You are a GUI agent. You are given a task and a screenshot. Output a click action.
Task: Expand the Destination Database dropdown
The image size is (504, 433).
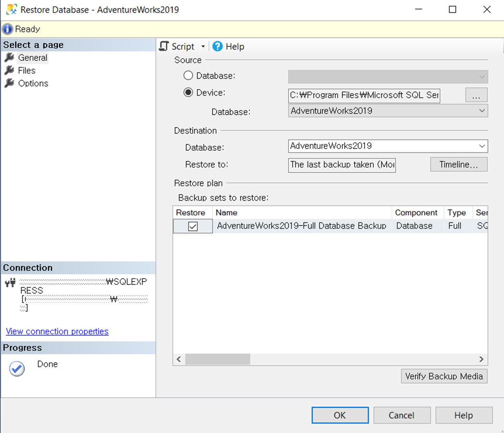[482, 146]
